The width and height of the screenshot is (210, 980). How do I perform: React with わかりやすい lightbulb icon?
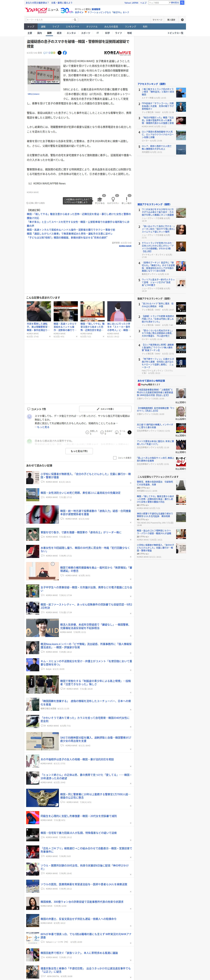113,199
